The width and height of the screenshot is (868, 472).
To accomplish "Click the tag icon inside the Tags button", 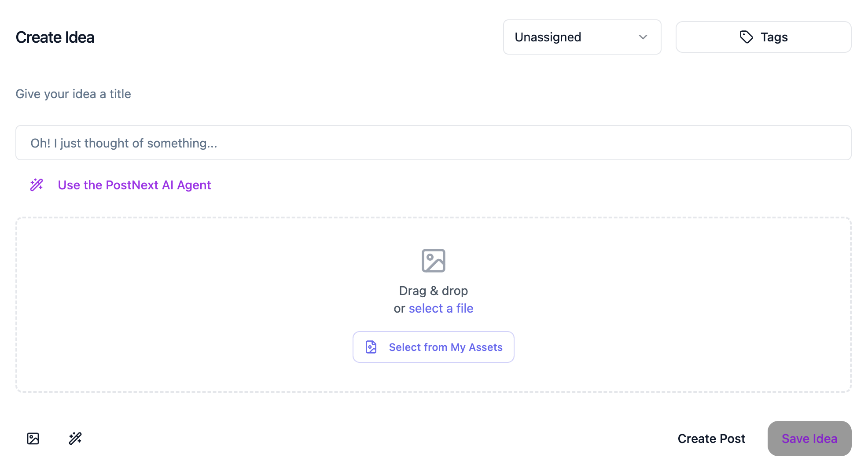I will tap(746, 37).
